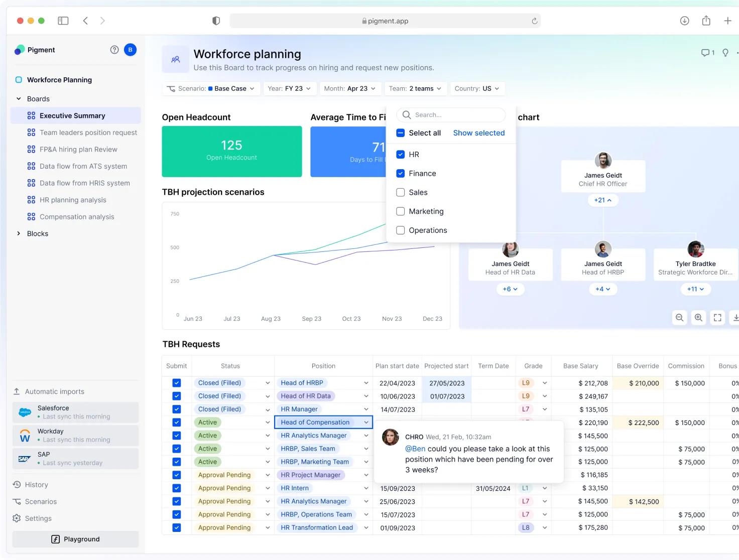The image size is (739, 560).
Task: Open the Playground button
Action: point(76,539)
